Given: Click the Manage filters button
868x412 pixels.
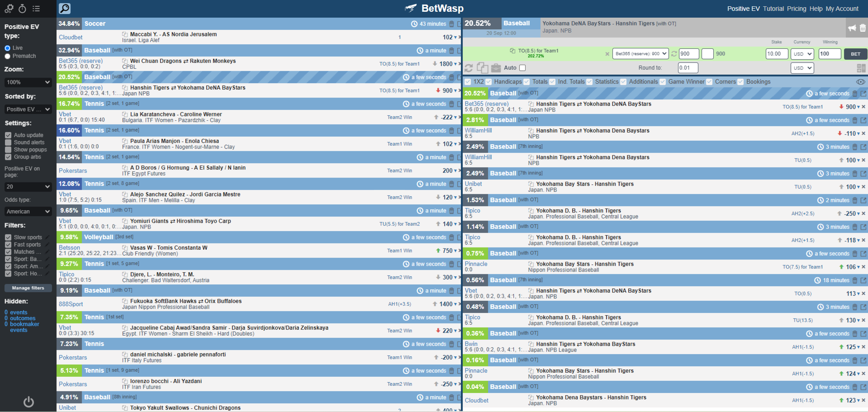Looking at the screenshot, I should [28, 288].
